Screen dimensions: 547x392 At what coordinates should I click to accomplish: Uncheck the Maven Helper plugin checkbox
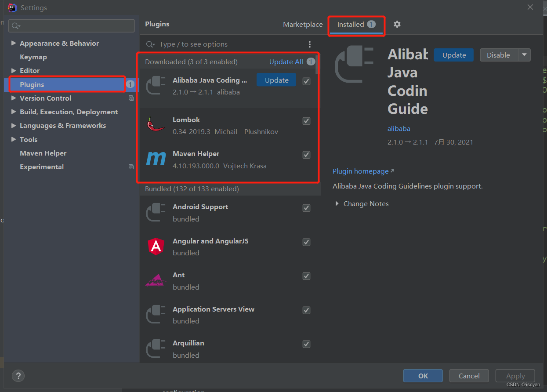pos(306,155)
